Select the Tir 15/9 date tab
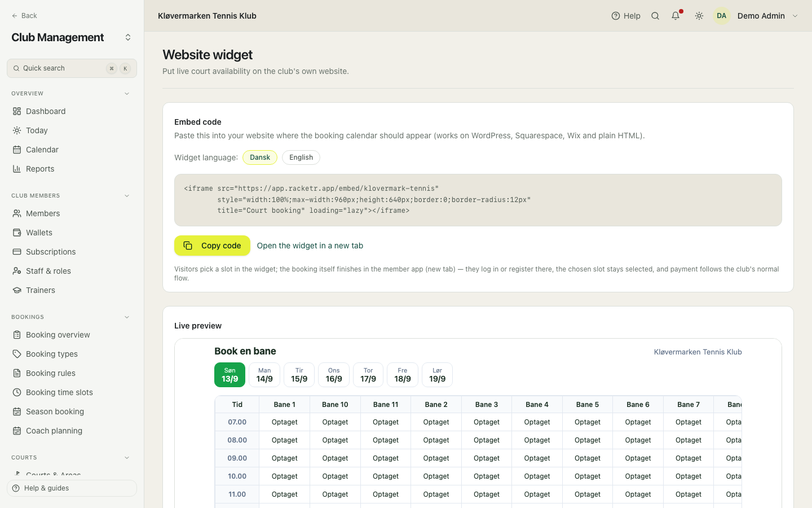The image size is (812, 508). coord(299,375)
